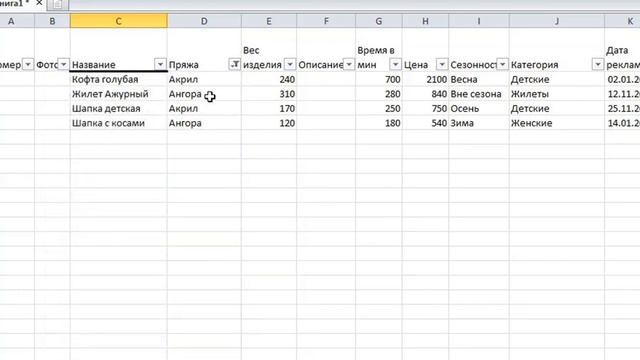Select date cell starting 02.01
This screenshot has height=360, width=640.
point(622,79)
